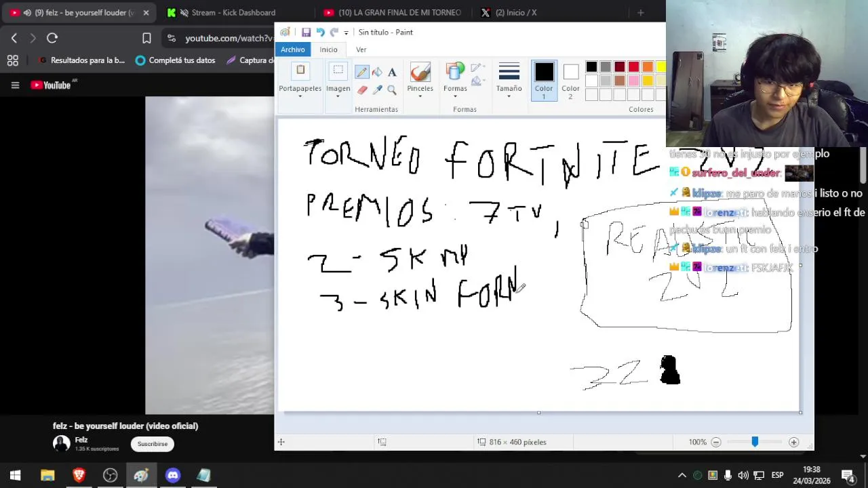This screenshot has height=488, width=868.
Task: Click the Paint Save icon in title bar
Action: (x=307, y=32)
